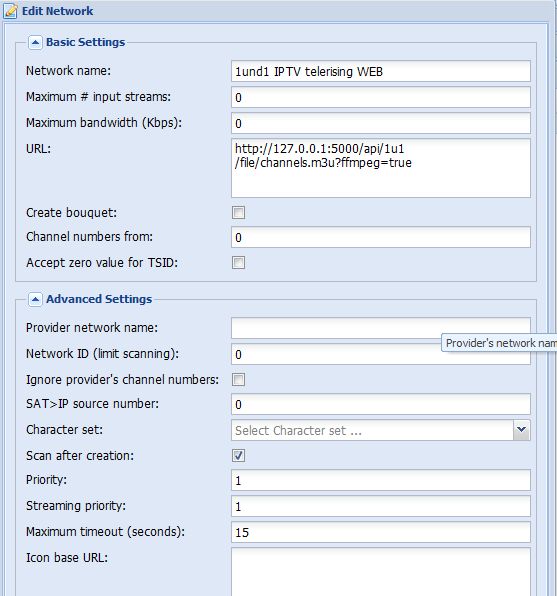The width and height of the screenshot is (557, 596).
Task: Click the Select Character set combo box
Action: pos(372,430)
